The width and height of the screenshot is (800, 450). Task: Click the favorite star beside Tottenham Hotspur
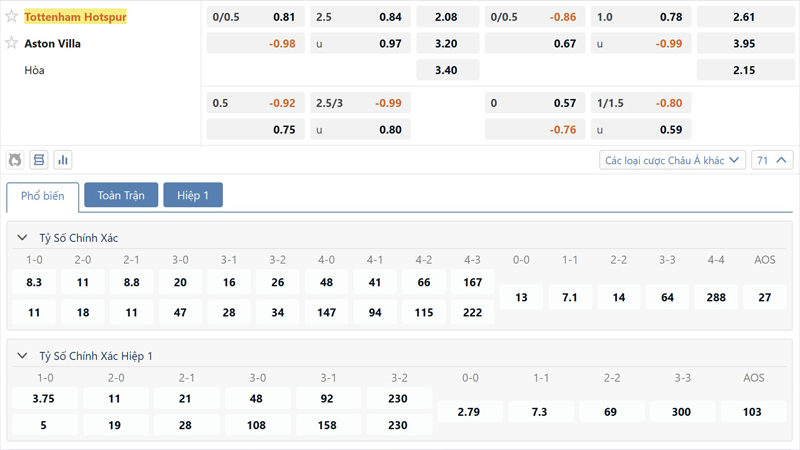(12, 17)
